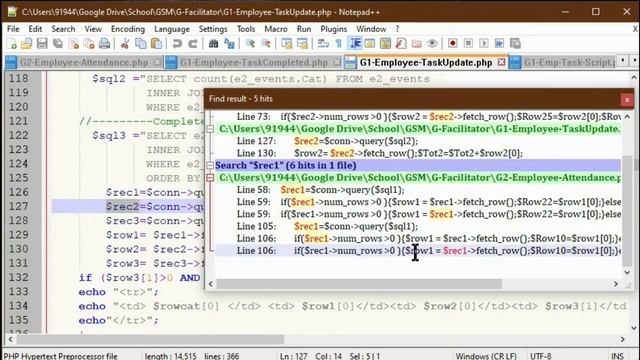
Task: Click the Copy toolbar icon
Action: (x=141, y=44)
